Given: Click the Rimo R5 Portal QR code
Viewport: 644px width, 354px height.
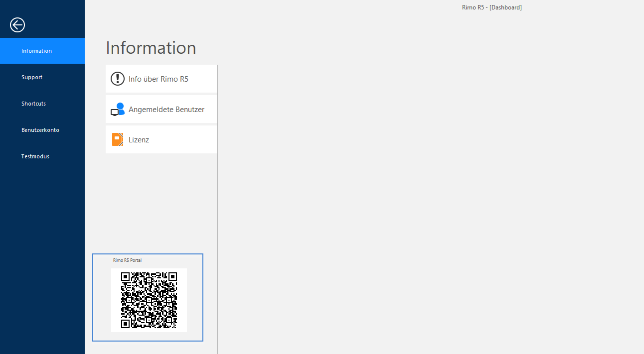Looking at the screenshot, I should [x=149, y=300].
